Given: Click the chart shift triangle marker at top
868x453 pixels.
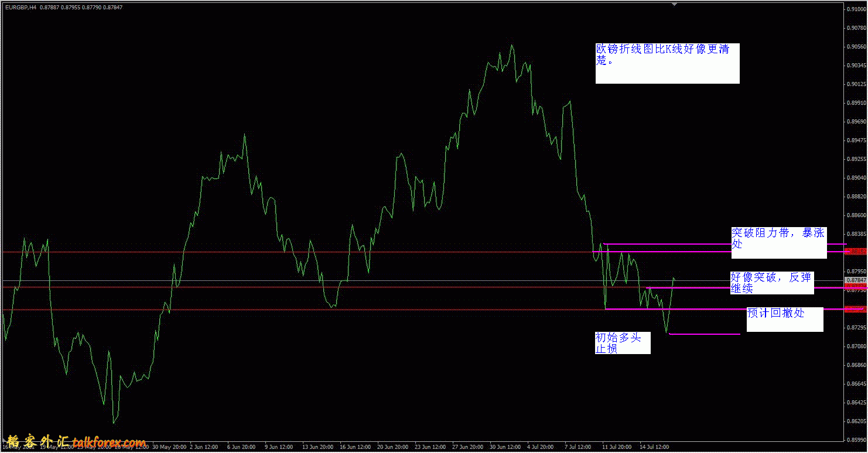Looking at the screenshot, I should [x=674, y=4].
